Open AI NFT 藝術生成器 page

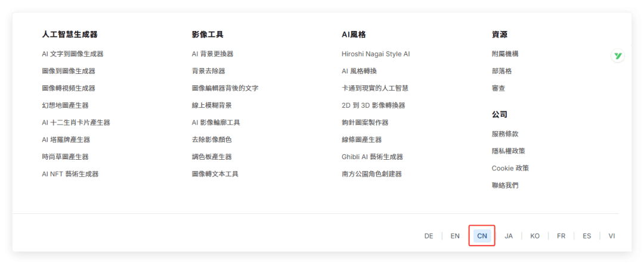(70, 174)
